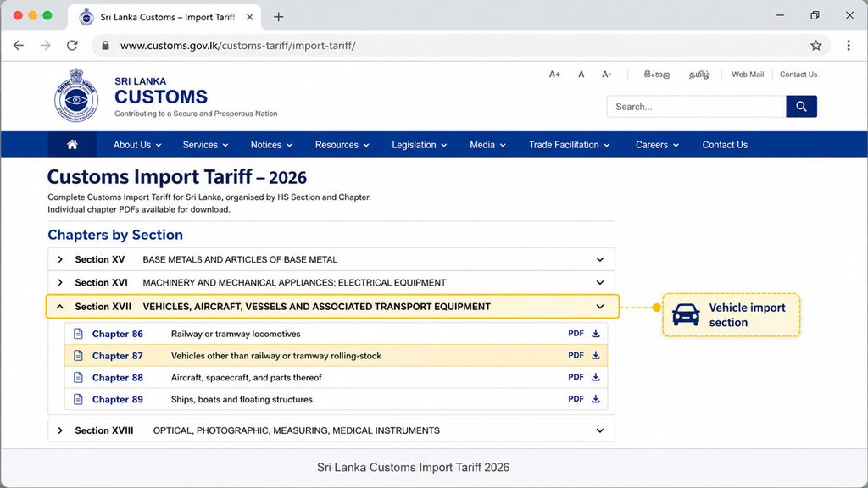The image size is (868, 488).
Task: Click the home icon in navigation bar
Action: pos(72,144)
